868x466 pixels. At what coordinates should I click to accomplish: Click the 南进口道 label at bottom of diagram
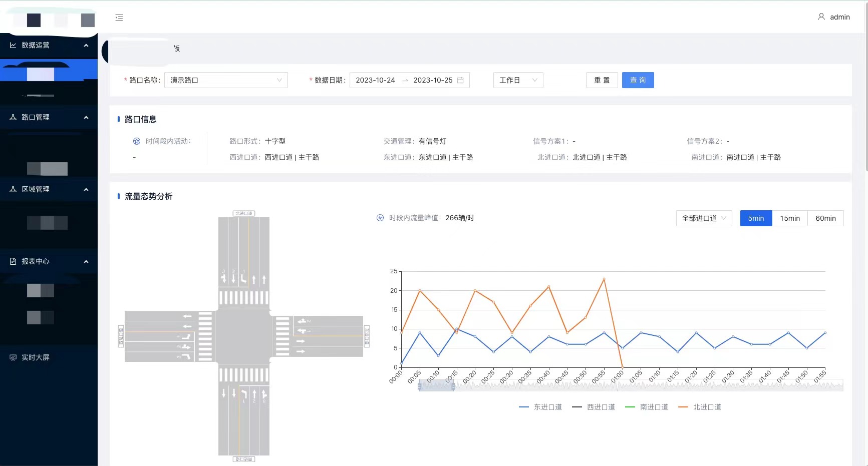coord(244,459)
